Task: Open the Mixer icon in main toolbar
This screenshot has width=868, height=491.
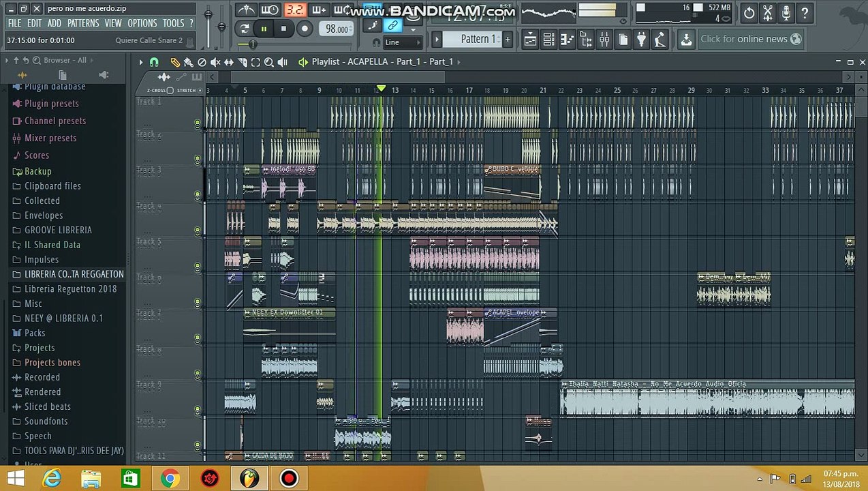Action: tap(604, 40)
